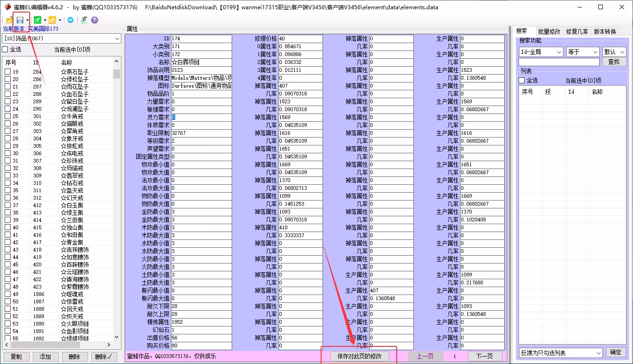The width and height of the screenshot is (633, 364).
Task: Check the 全选 box above the item list
Action: point(5,50)
